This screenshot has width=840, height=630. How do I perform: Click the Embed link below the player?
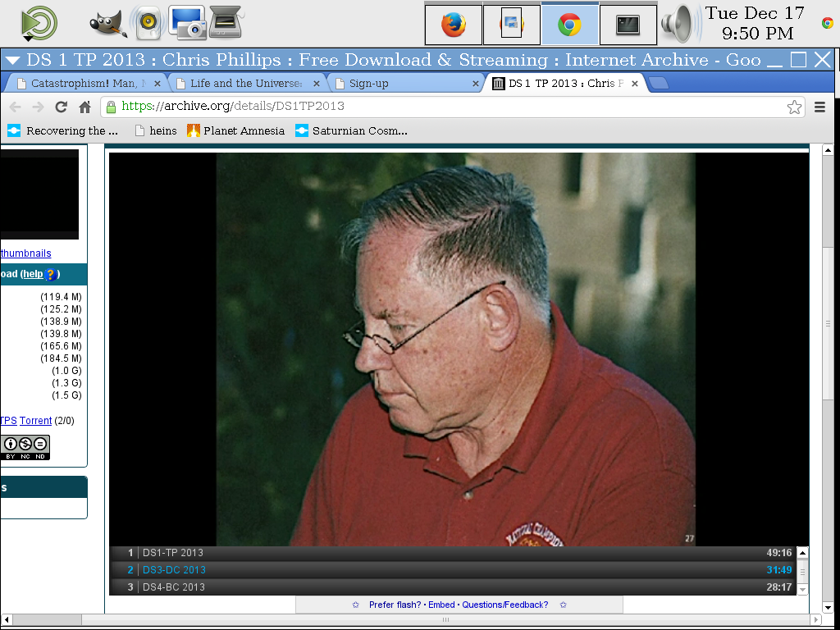pyautogui.click(x=441, y=605)
